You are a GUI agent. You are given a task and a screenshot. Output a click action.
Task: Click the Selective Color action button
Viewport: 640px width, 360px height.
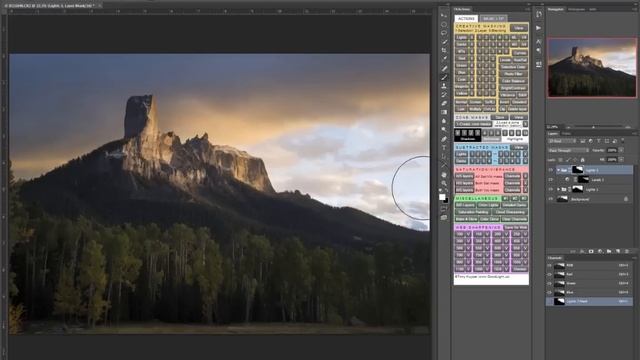[x=514, y=67]
